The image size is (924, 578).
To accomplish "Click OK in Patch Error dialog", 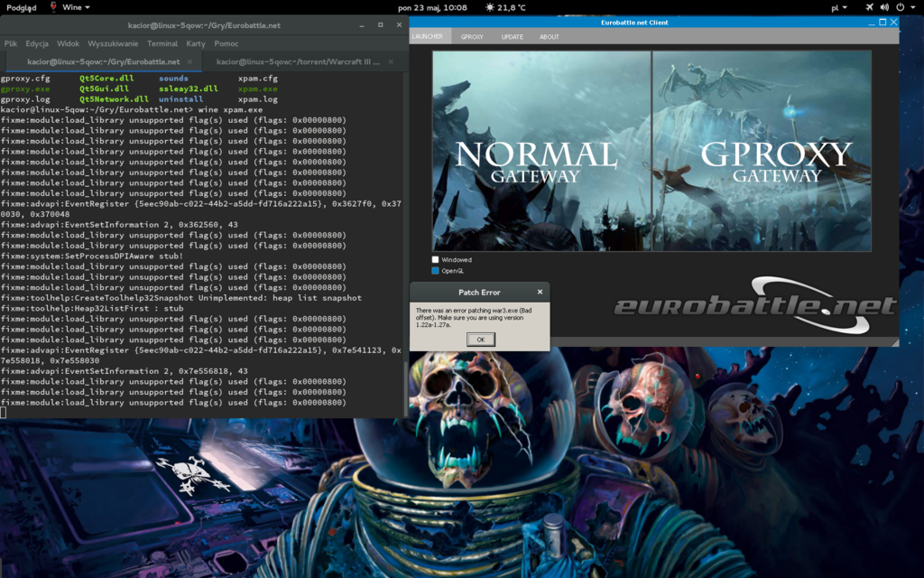I will [480, 340].
